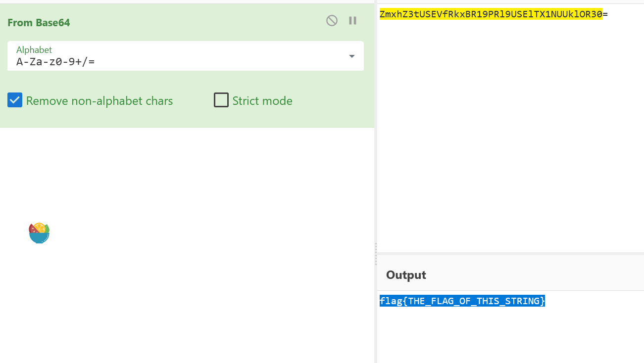Uncheck the Remove non-alphabet chars checkbox

tap(15, 100)
